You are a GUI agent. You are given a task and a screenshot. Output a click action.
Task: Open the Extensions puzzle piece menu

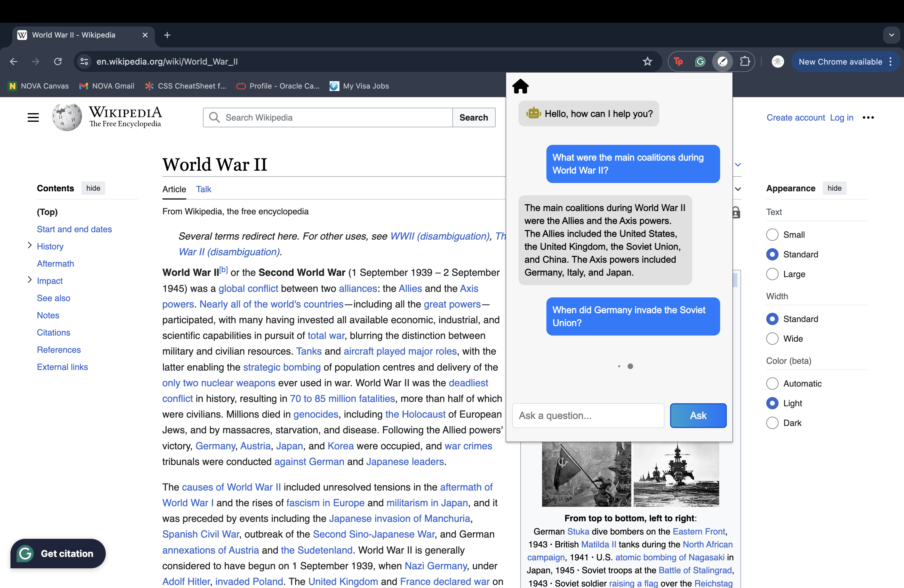(745, 62)
